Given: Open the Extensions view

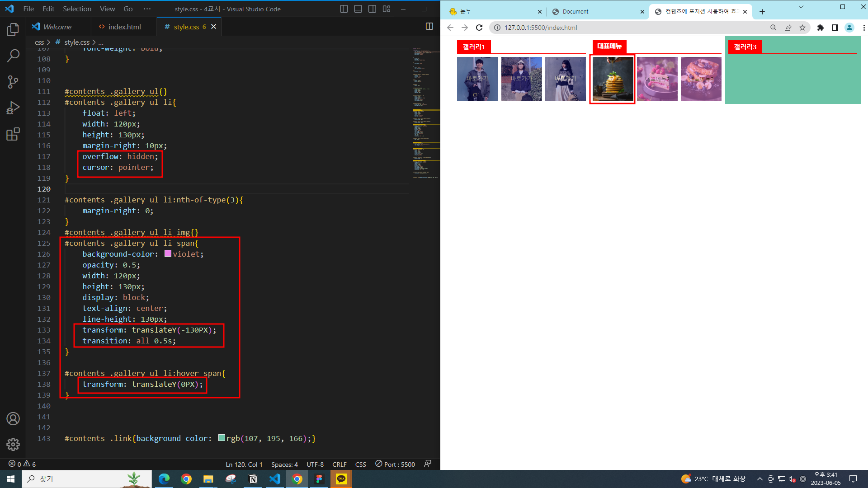Looking at the screenshot, I should pyautogui.click(x=13, y=134).
